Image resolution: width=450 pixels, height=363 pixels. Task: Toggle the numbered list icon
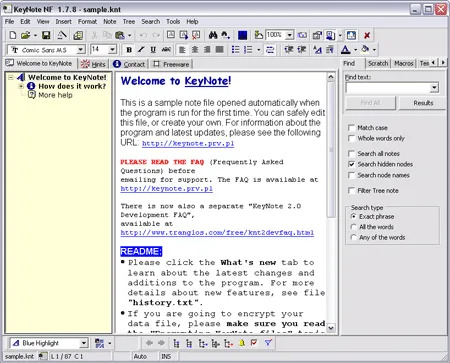tap(248, 50)
